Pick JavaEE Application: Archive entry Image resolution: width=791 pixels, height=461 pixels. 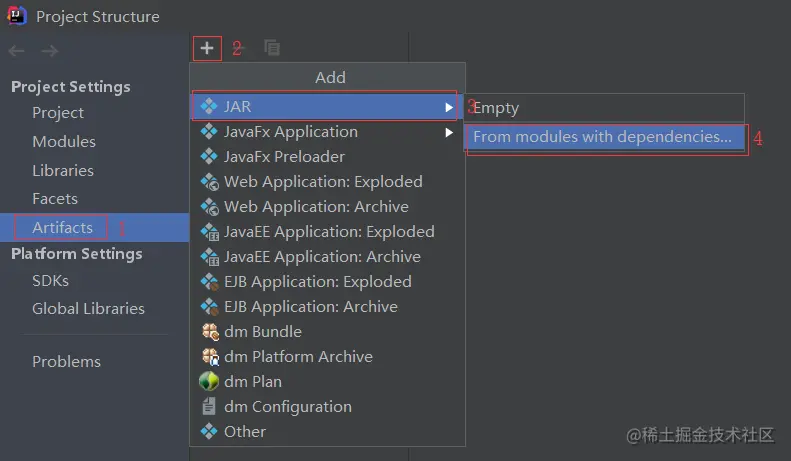coord(327,257)
